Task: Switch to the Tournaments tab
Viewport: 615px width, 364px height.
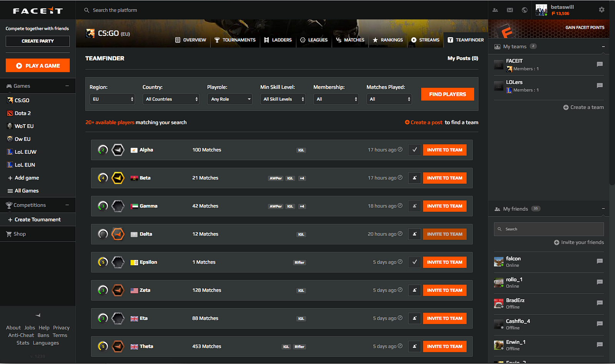Action: 235,40
